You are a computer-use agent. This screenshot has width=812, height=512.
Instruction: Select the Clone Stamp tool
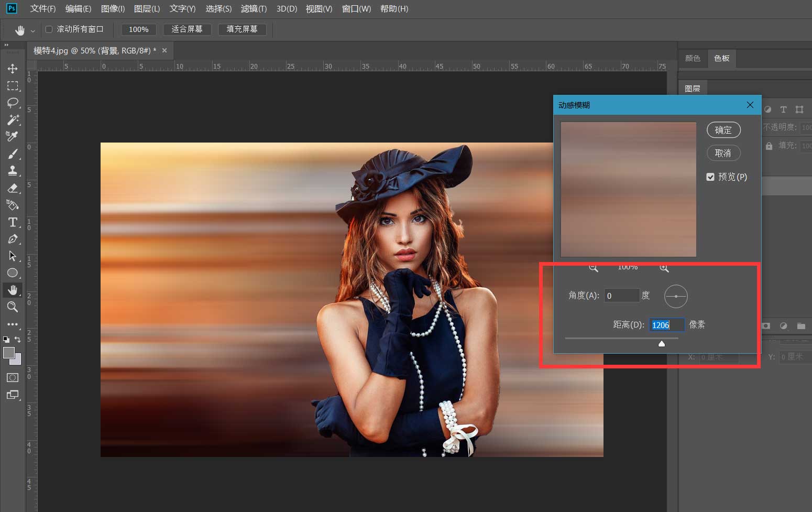tap(13, 170)
